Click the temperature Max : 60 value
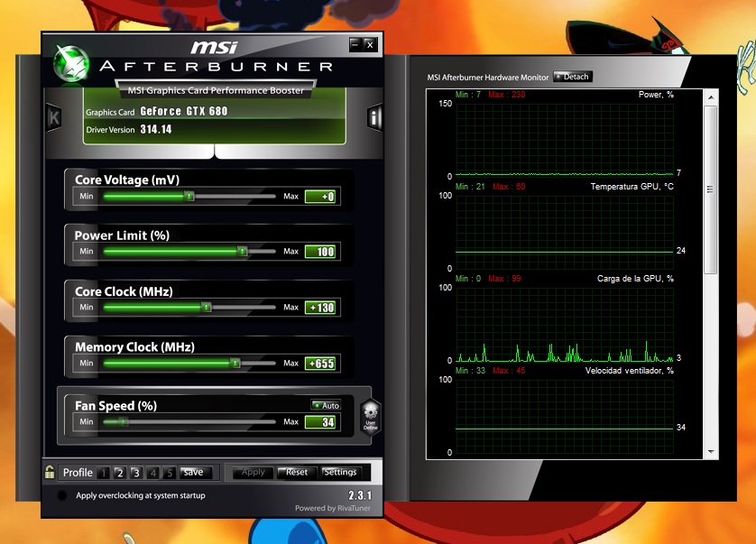This screenshot has height=544, width=756. [509, 187]
